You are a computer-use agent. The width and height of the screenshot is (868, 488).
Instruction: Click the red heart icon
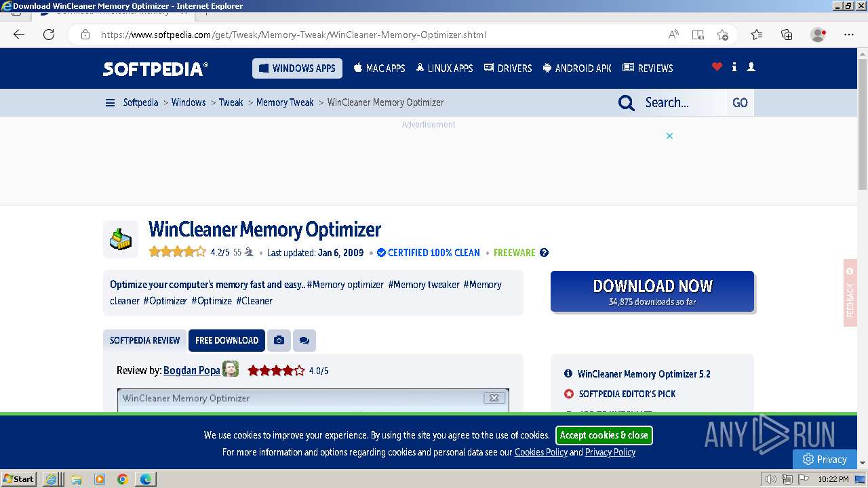tap(717, 66)
